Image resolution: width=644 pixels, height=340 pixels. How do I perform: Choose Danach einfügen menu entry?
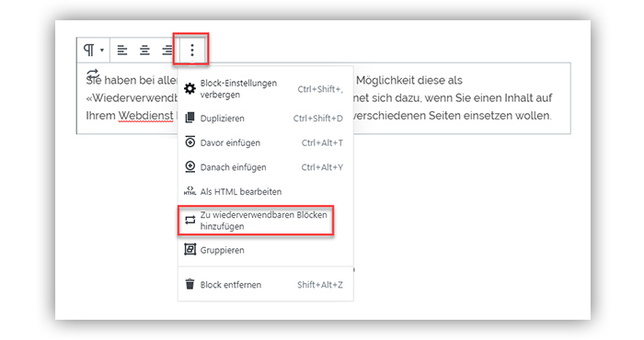click(265, 167)
